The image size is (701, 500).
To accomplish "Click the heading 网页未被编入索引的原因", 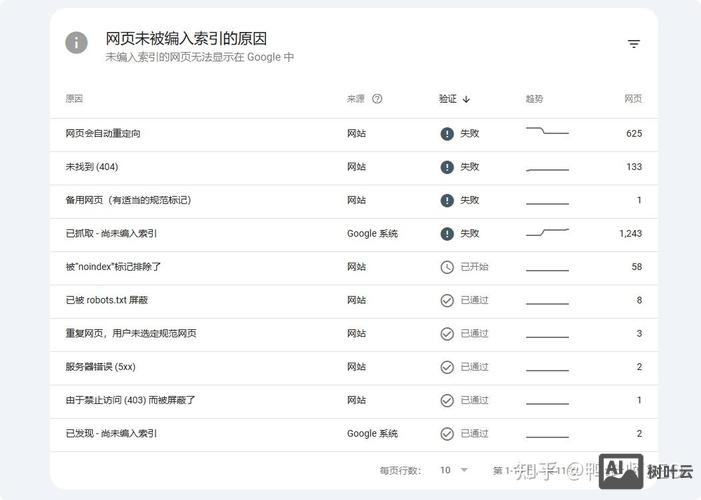I will pos(186,38).
